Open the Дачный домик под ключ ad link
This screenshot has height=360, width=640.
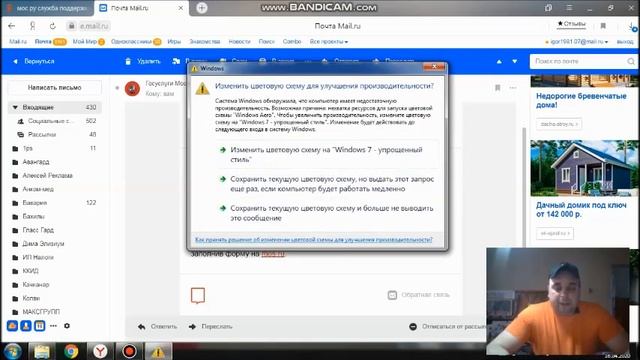[581, 209]
